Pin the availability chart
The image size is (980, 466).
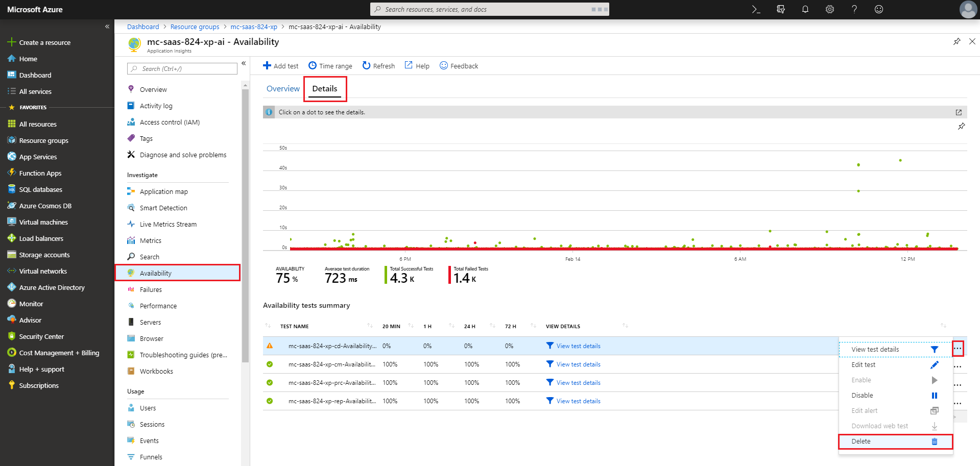tap(961, 126)
